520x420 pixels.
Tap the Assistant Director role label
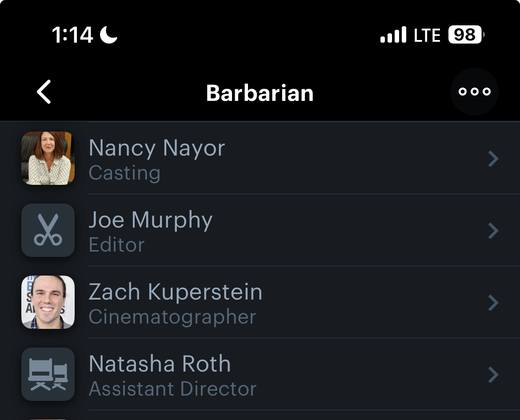[172, 389]
